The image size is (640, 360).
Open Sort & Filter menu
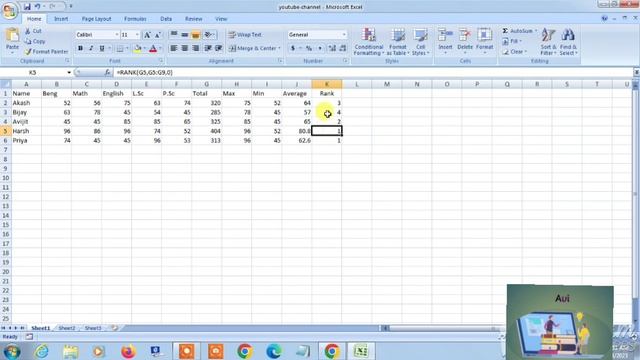[549, 42]
